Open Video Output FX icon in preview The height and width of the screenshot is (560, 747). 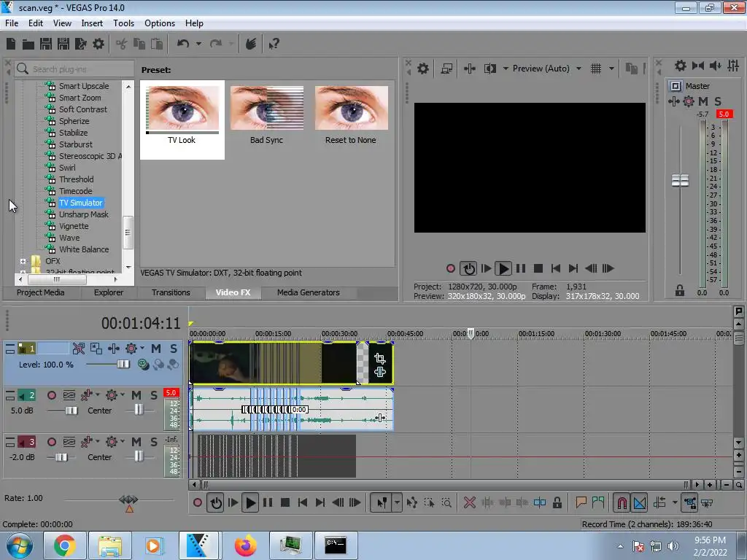[469, 69]
